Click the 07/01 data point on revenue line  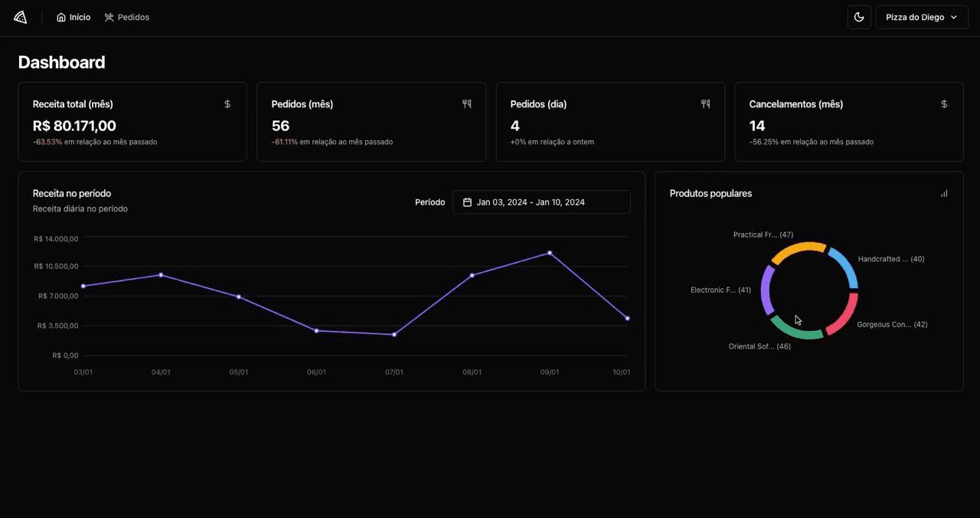tap(394, 335)
